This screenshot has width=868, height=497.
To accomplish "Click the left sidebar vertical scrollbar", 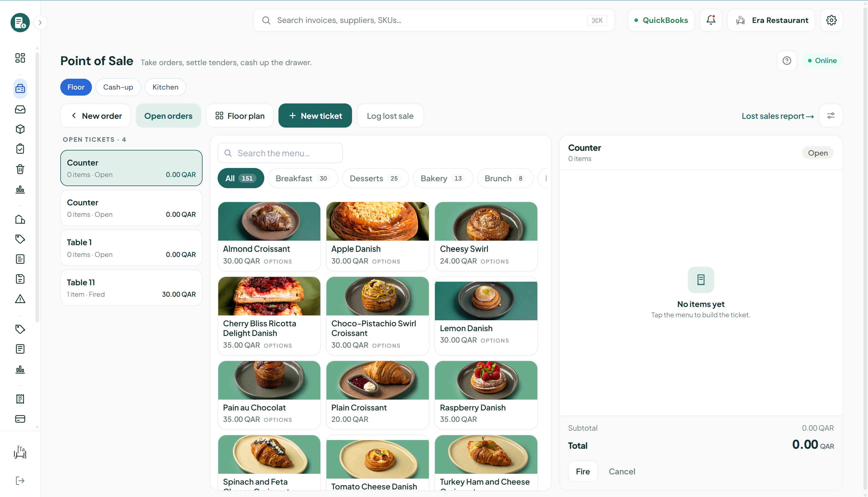I will click(37, 187).
